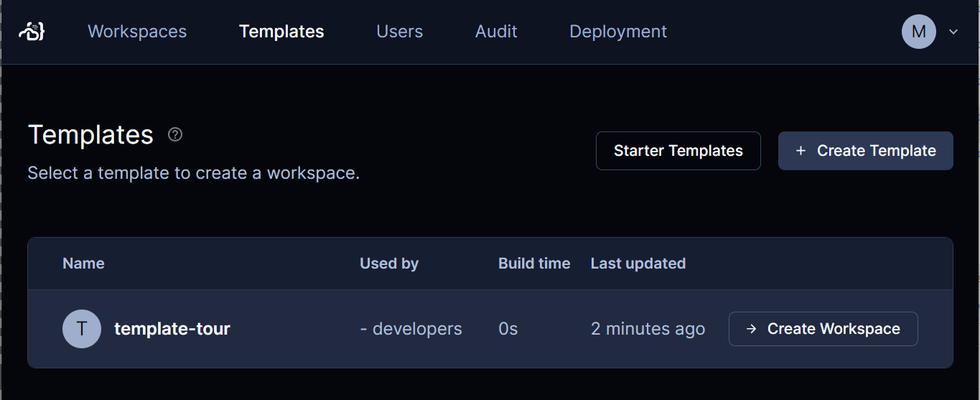Open the Audit tab

(x=496, y=32)
